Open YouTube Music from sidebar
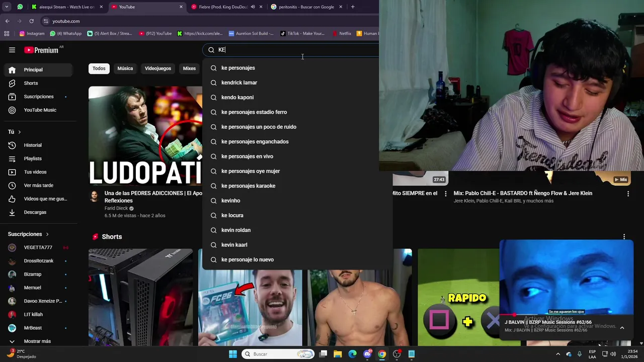Screen dimensions: 644x362 point(38,110)
